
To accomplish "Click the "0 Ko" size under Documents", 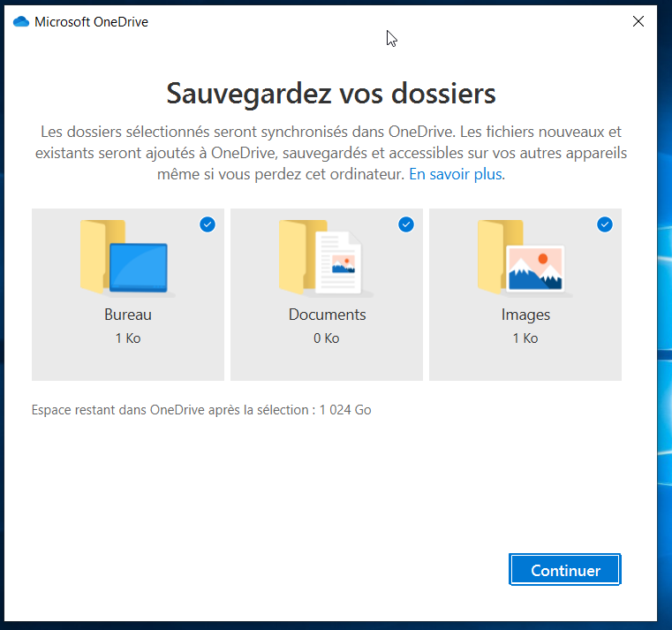I will (327, 338).
